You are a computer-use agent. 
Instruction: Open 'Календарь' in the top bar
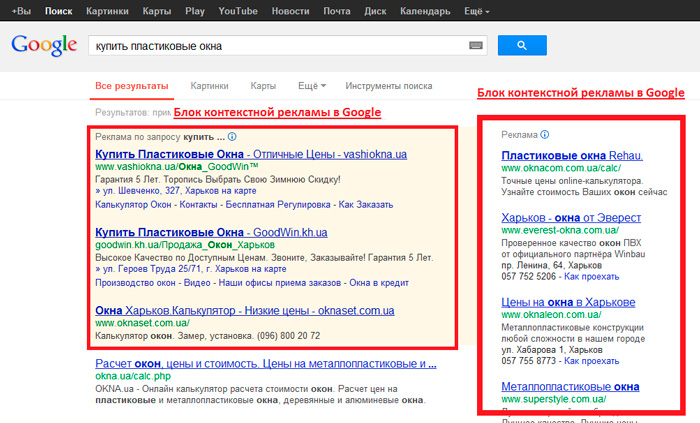(x=425, y=11)
